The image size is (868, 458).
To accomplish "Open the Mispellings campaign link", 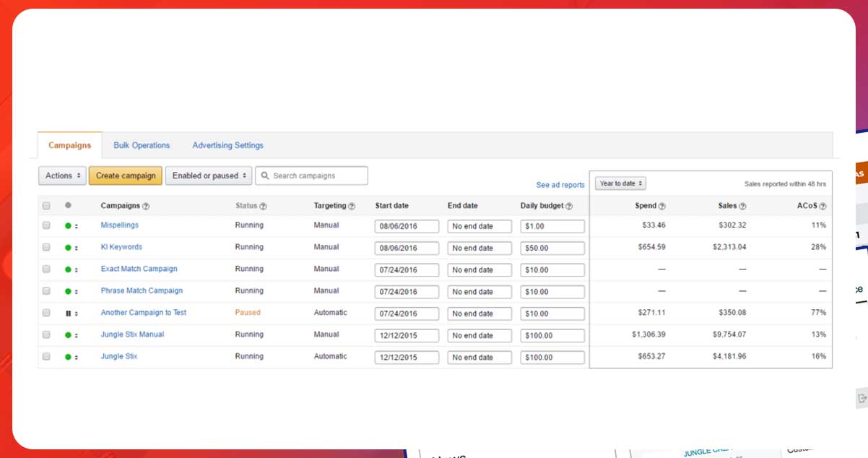I will (x=120, y=225).
